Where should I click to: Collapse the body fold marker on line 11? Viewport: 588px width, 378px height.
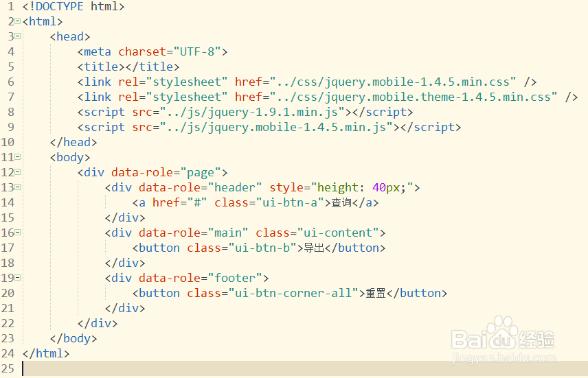point(18,156)
